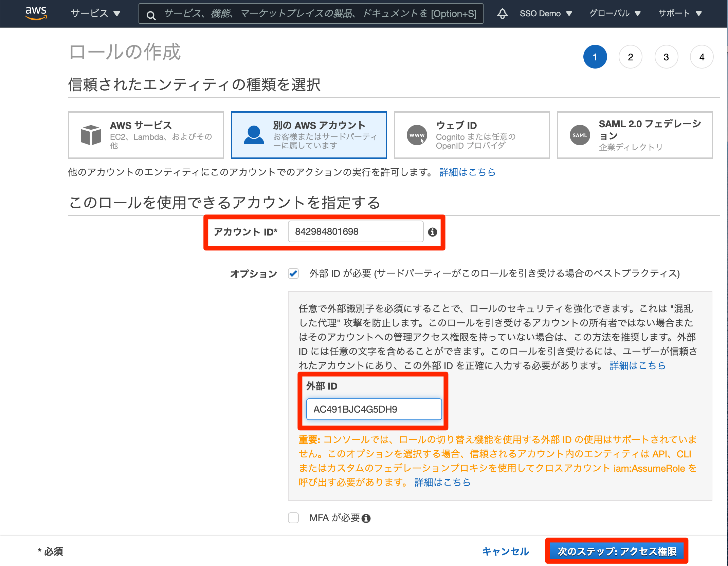This screenshot has height=566, width=728.
Task: Go to wizard step 1
Action: pyautogui.click(x=595, y=57)
